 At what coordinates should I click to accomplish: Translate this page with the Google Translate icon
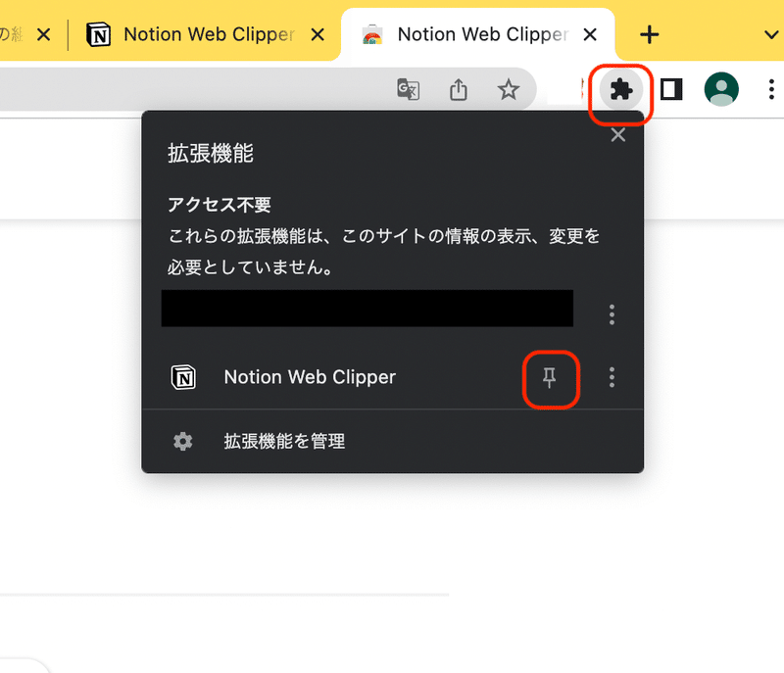click(409, 89)
